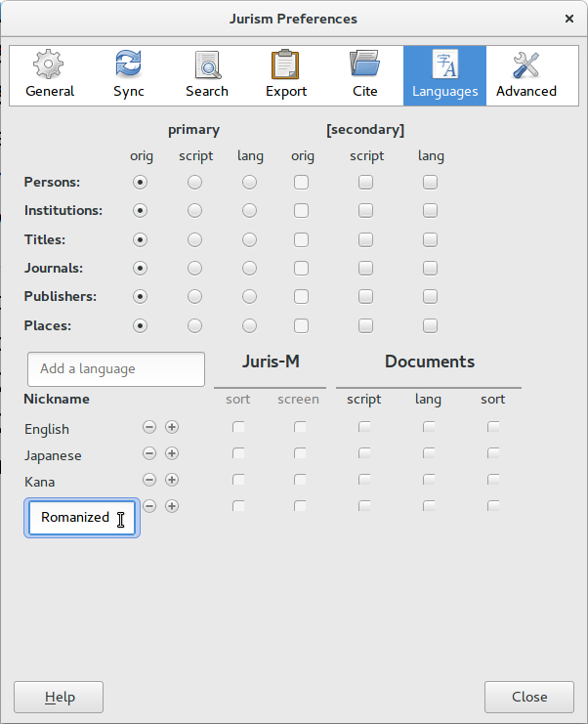Select primary script for Persons
588x724 pixels.
click(194, 183)
